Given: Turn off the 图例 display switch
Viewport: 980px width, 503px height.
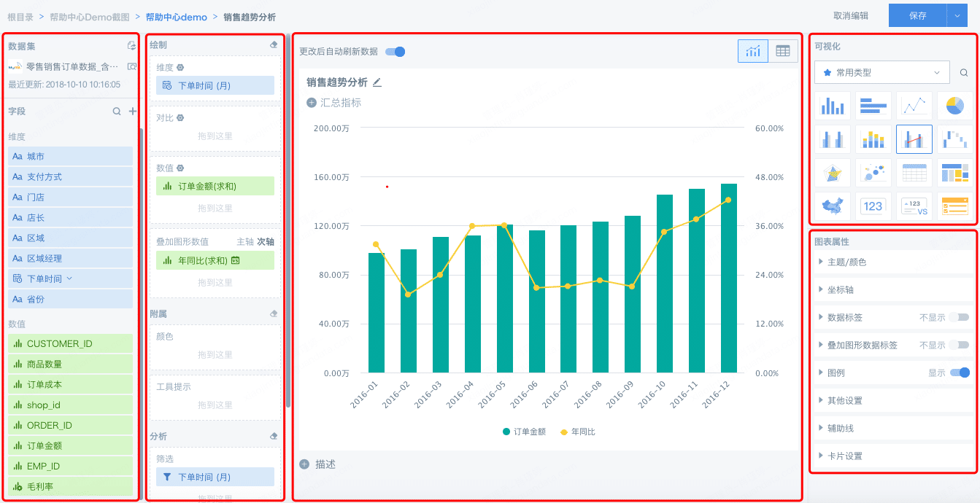Looking at the screenshot, I should coord(960,373).
